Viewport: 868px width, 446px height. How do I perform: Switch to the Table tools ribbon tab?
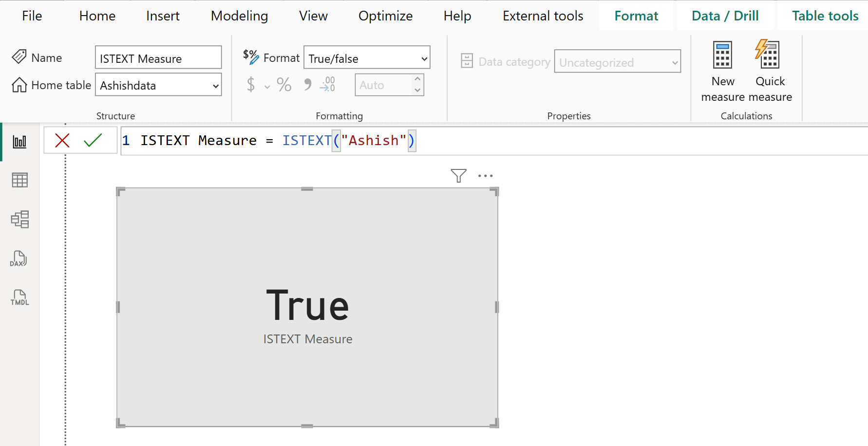coord(825,15)
